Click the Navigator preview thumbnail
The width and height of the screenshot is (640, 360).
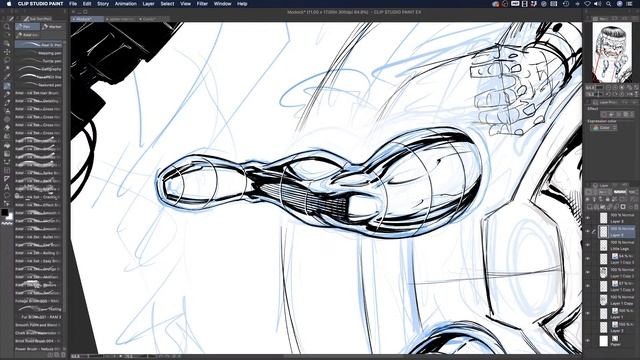coord(612,52)
